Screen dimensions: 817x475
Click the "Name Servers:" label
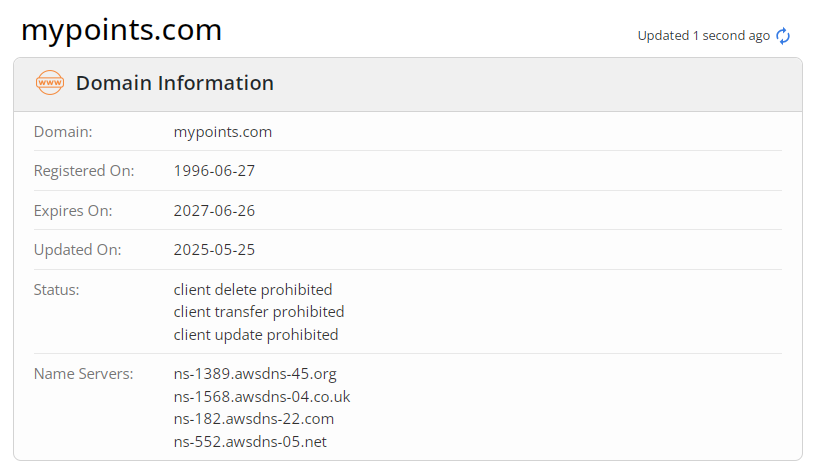click(x=83, y=374)
